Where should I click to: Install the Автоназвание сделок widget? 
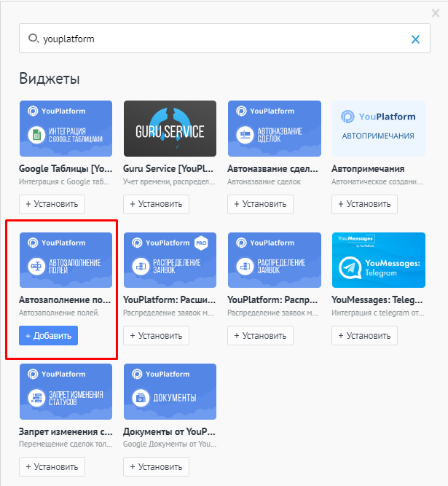point(260,204)
